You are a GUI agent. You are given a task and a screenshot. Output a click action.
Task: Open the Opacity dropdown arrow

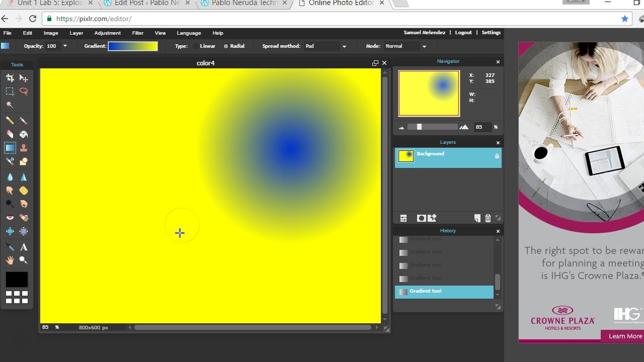(x=65, y=46)
